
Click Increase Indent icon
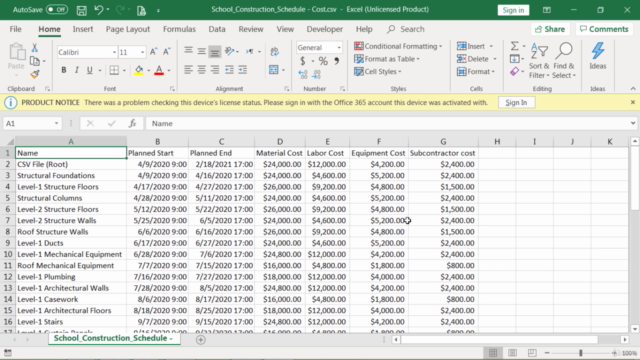243,70
